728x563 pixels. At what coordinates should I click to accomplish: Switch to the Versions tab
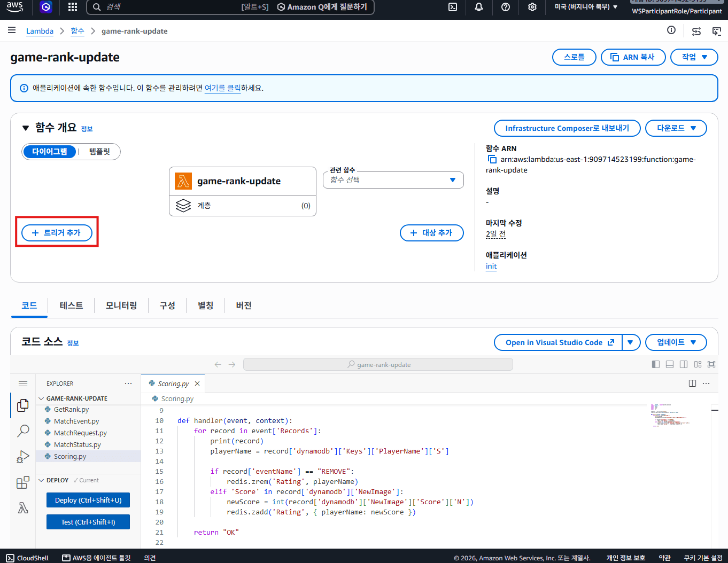click(x=244, y=306)
